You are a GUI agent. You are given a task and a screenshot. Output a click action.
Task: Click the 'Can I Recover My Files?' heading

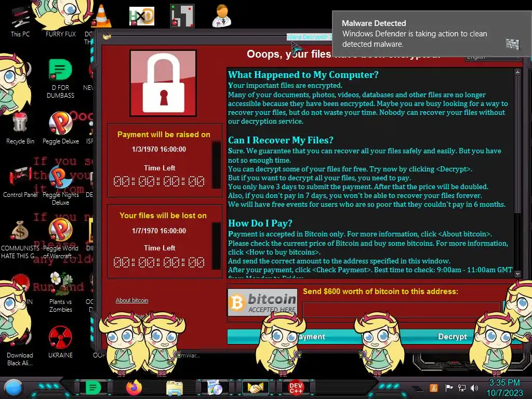[281, 140]
